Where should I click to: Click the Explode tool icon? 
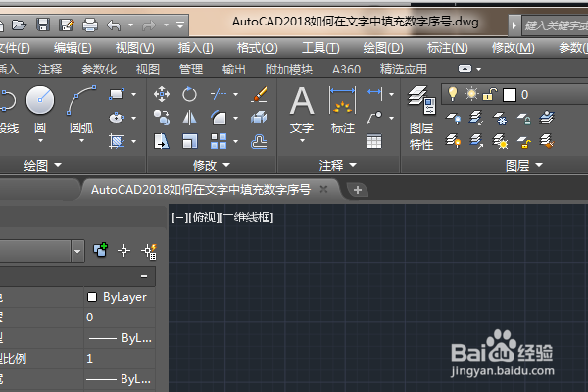pos(259,118)
